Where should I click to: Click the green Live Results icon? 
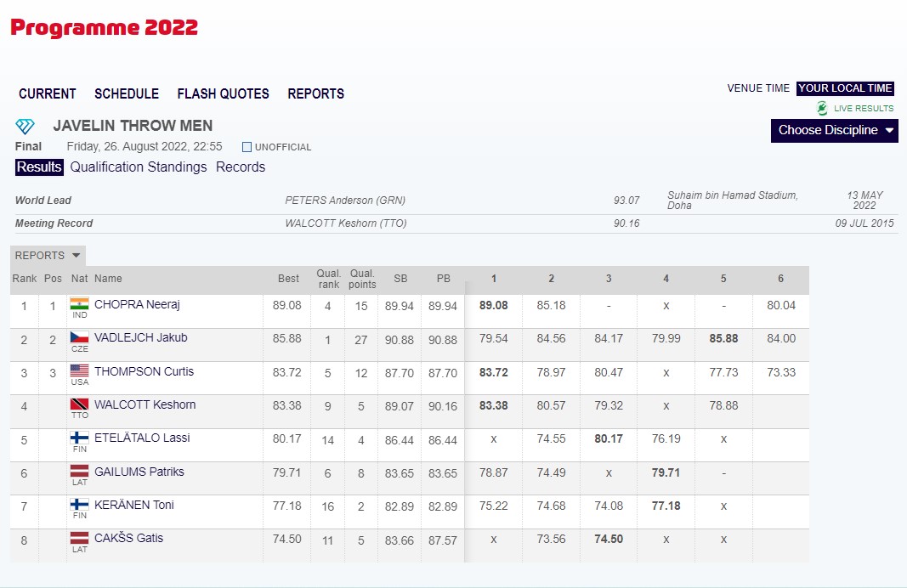pos(822,109)
